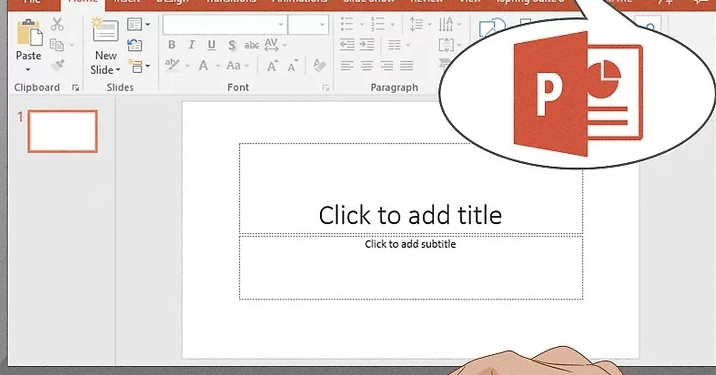The width and height of the screenshot is (716, 375).
Task: Expand the New Slide dropdown
Action: pos(118,70)
